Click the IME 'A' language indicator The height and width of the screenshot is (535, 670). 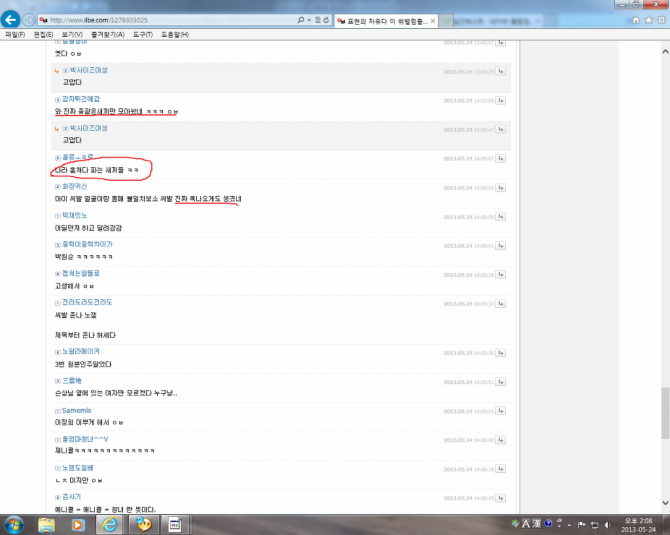click(x=526, y=524)
